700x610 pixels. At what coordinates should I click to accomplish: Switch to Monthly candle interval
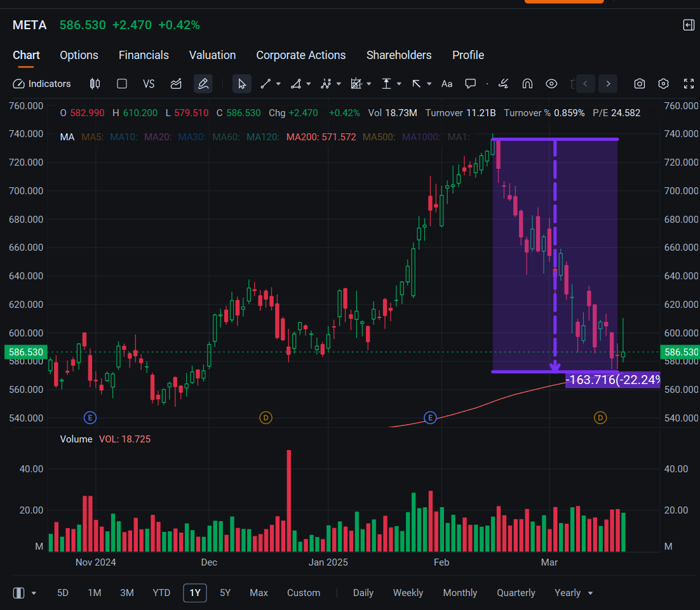click(461, 593)
